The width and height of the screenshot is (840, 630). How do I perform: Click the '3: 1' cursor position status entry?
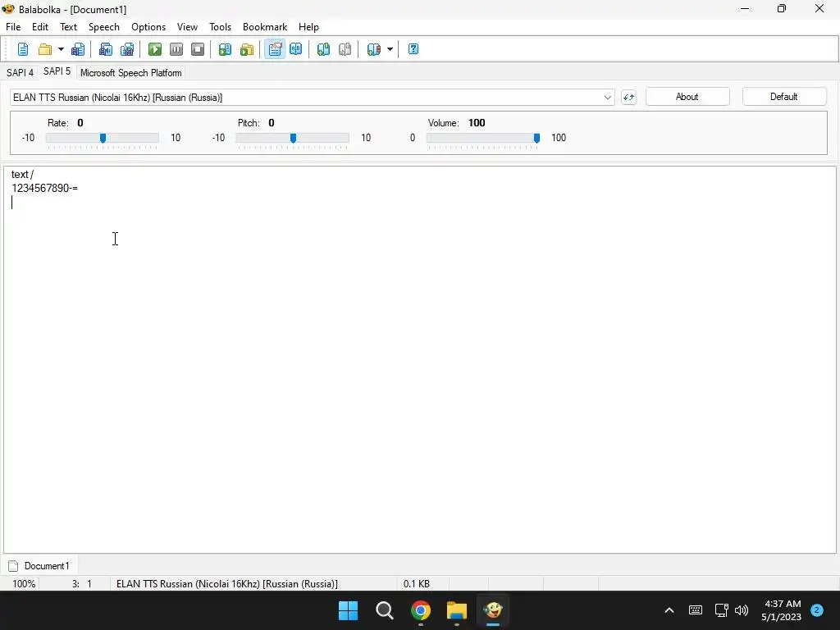point(82,584)
